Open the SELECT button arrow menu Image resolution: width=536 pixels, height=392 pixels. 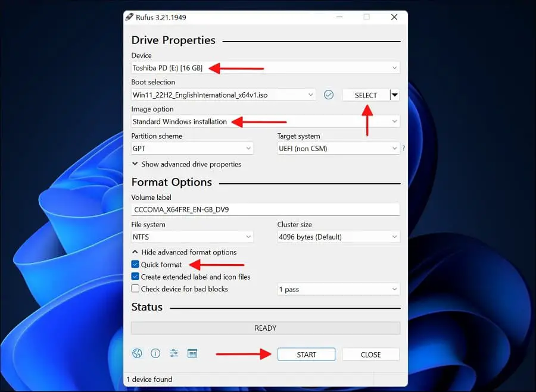[395, 95]
